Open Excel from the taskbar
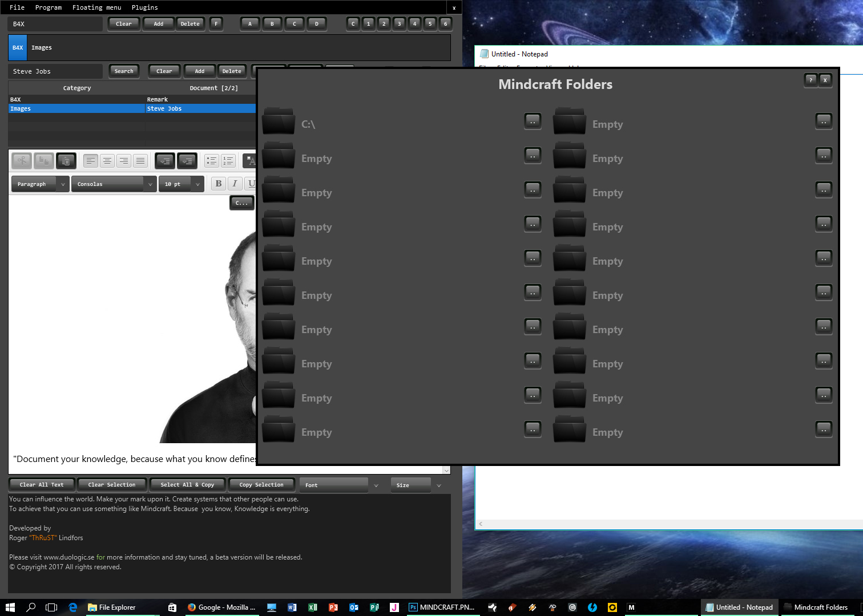Screen dimensions: 863x616 pos(313,607)
